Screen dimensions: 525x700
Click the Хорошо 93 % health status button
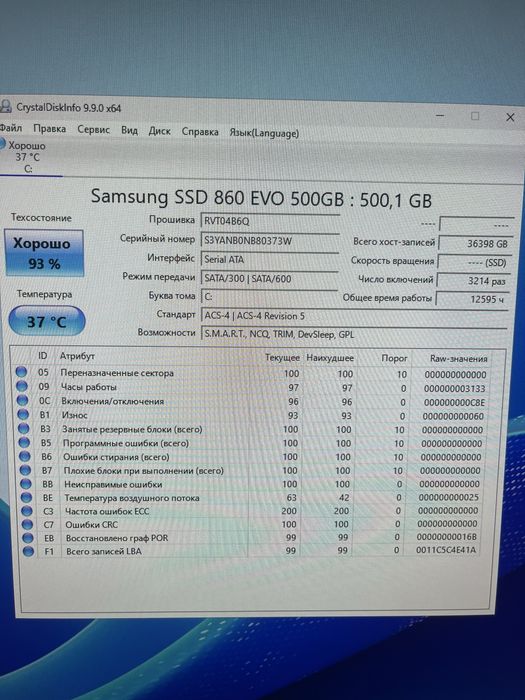(x=43, y=253)
